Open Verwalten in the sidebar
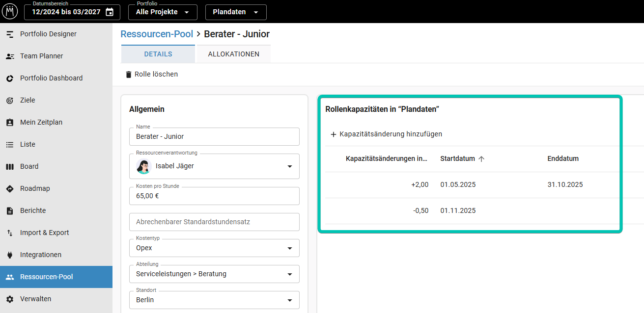Screen dimensions: 644x313 point(56,299)
